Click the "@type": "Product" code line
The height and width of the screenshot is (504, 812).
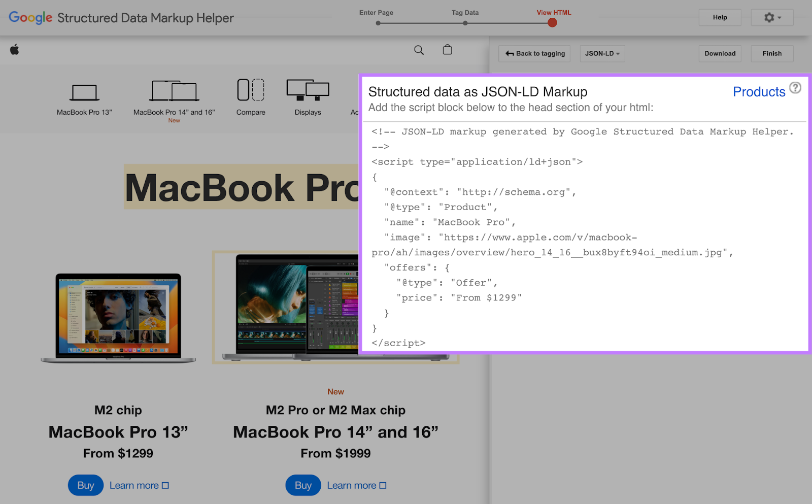pos(441,207)
